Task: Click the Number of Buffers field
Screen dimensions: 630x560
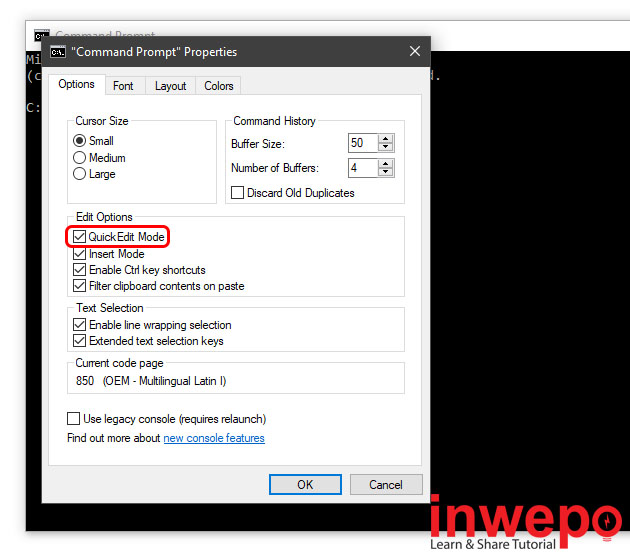Action: click(363, 168)
